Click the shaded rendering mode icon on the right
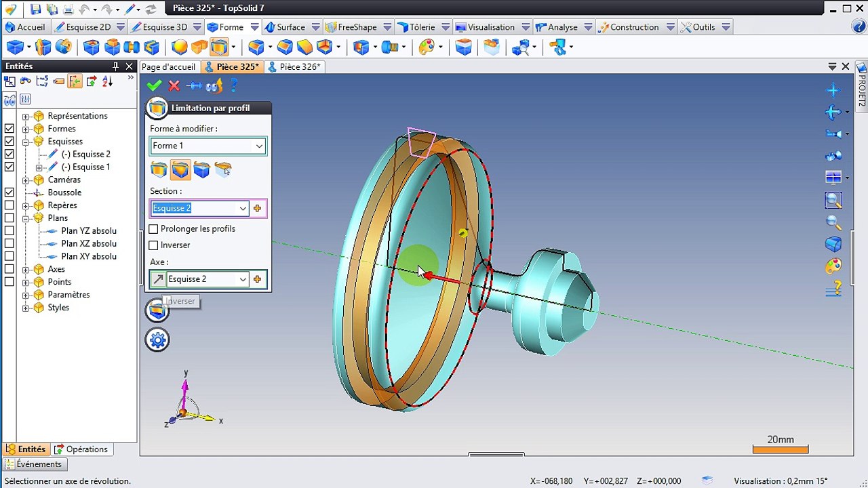The image size is (868, 488). [x=833, y=244]
